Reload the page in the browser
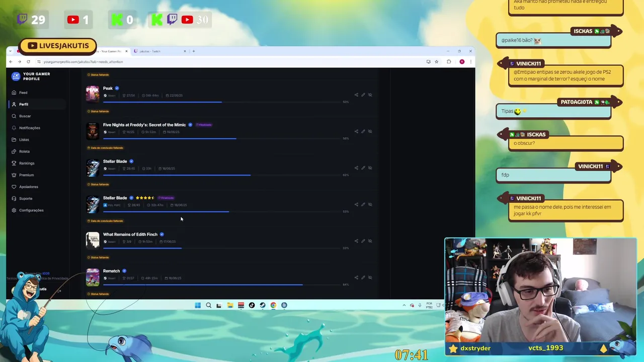The image size is (644, 362). click(x=28, y=62)
